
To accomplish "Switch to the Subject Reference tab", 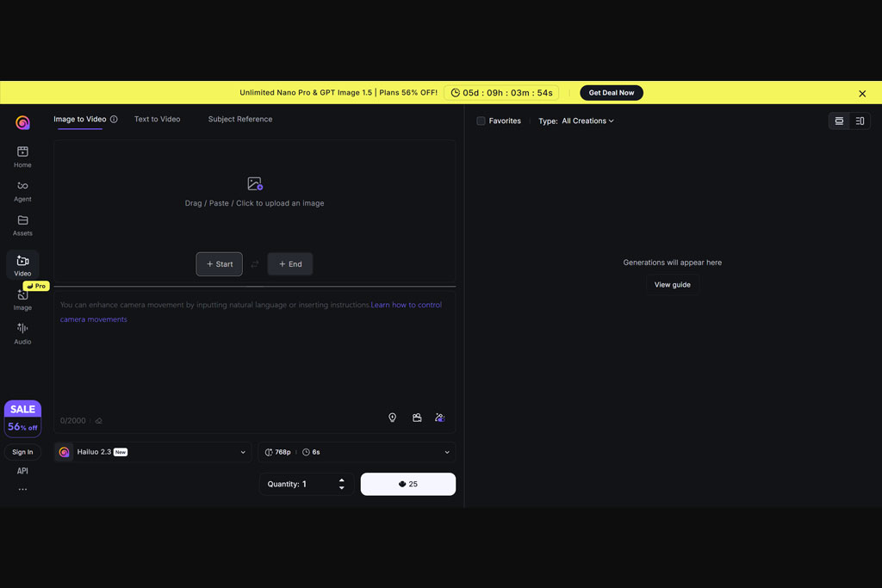I will point(240,119).
